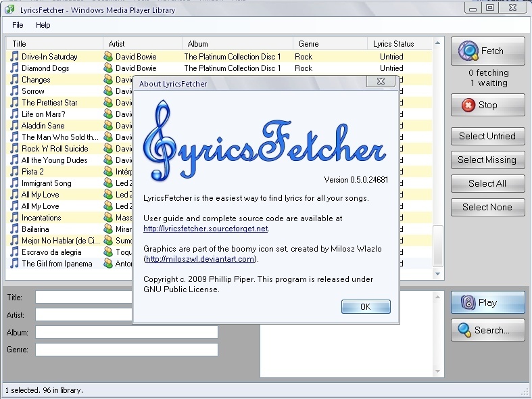The height and width of the screenshot is (399, 532).
Task: Click music note icon of Diamond Dogs
Action: click(x=14, y=68)
